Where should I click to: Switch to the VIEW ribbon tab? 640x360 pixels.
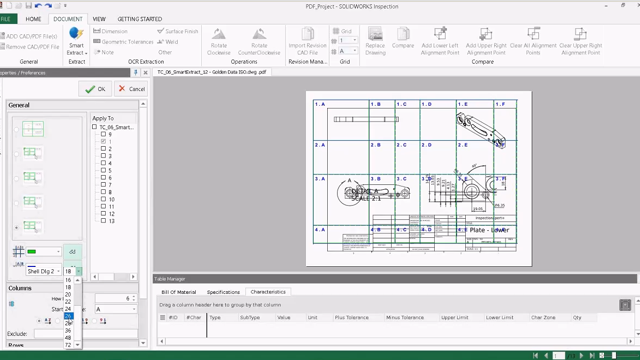99,19
